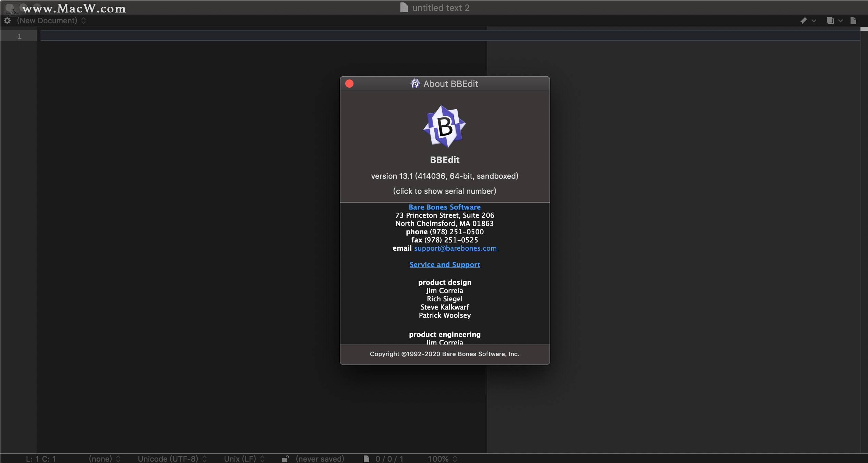
Task: Open the Service and Support link
Action: (445, 264)
